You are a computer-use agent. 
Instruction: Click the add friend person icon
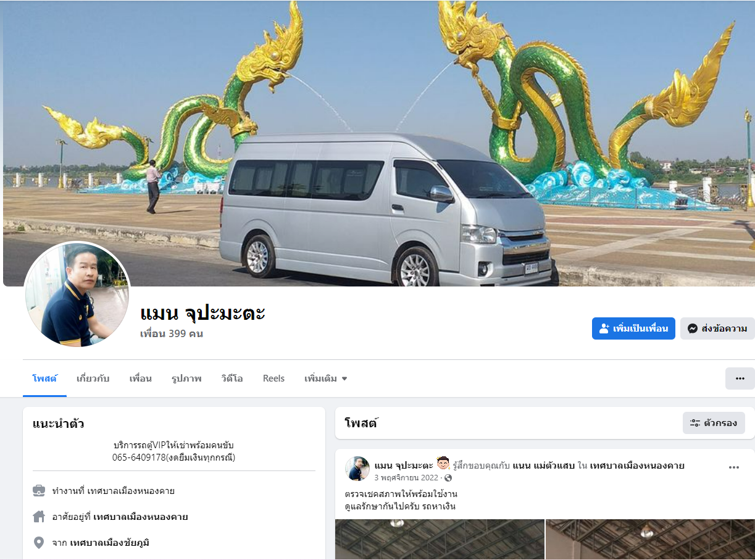tap(604, 328)
